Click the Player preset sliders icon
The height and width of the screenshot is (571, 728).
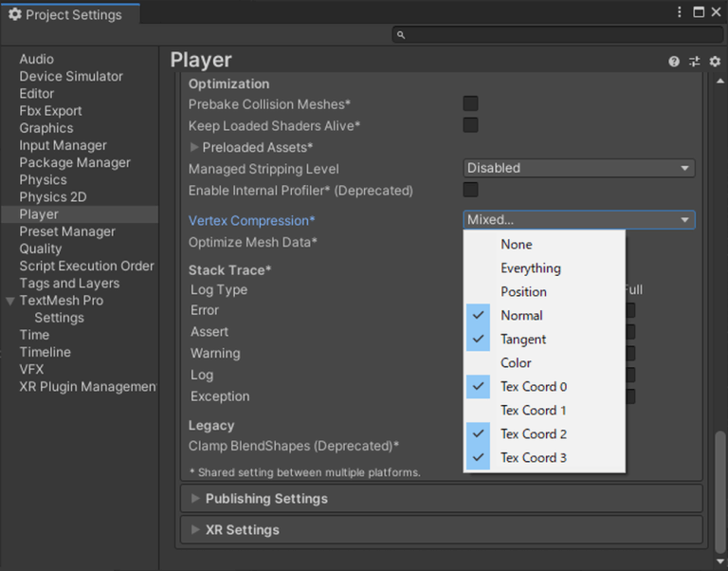tap(694, 62)
